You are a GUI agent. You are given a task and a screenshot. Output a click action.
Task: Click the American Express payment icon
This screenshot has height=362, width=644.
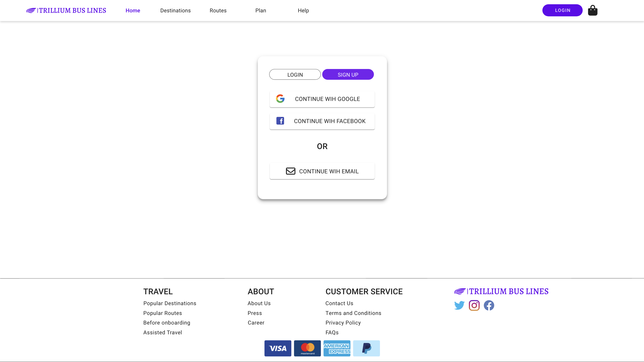click(337, 348)
